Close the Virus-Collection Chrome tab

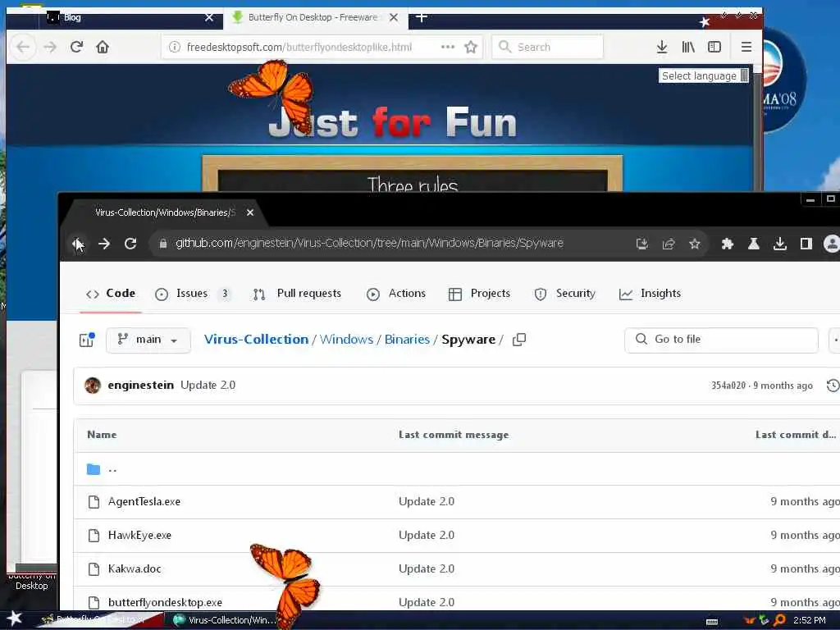pyautogui.click(x=250, y=212)
